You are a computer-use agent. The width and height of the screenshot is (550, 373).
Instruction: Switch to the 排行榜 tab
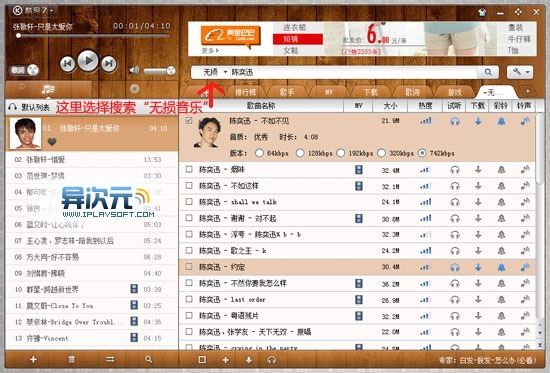[x=245, y=93]
